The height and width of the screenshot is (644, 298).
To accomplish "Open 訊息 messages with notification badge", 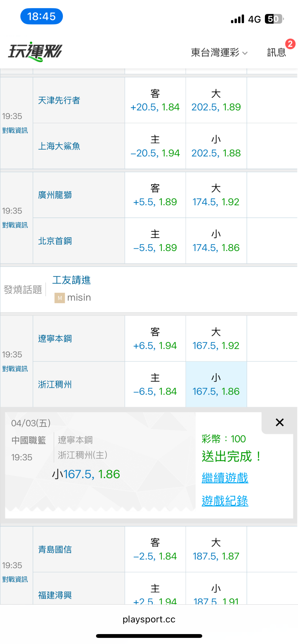I will (x=276, y=52).
